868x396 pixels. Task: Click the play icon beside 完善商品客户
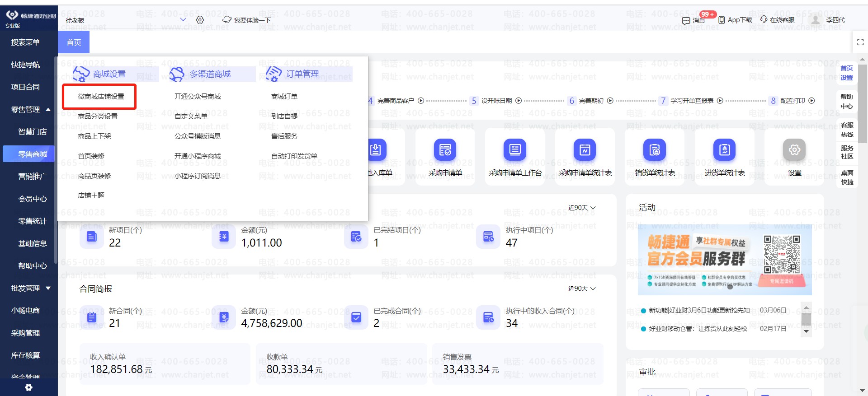coord(421,101)
